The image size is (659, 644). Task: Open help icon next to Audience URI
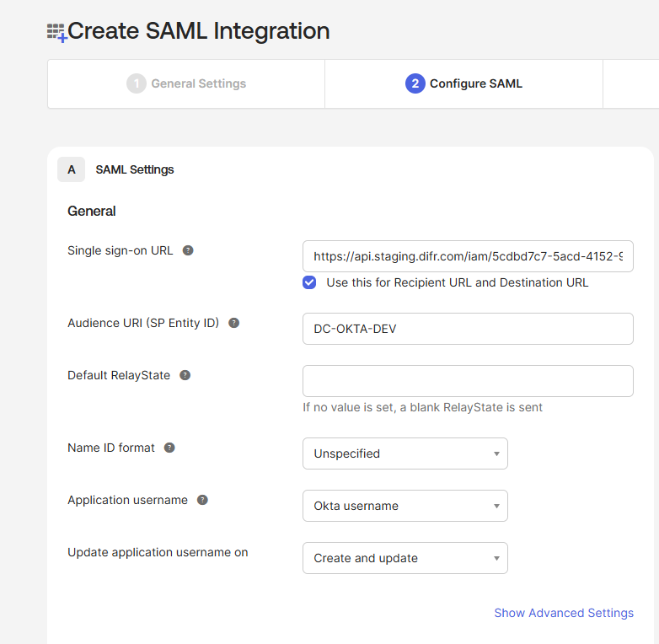[233, 323]
